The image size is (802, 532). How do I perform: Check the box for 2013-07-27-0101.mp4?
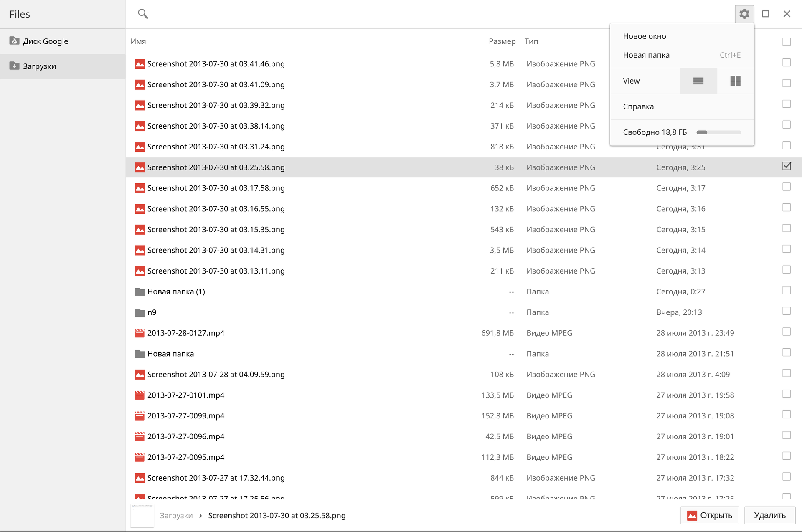[787, 394]
